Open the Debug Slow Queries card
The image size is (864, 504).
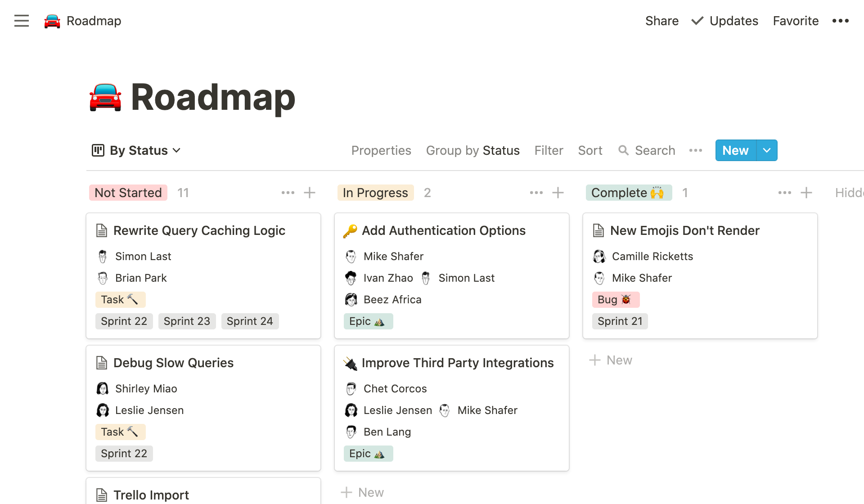pos(173,363)
